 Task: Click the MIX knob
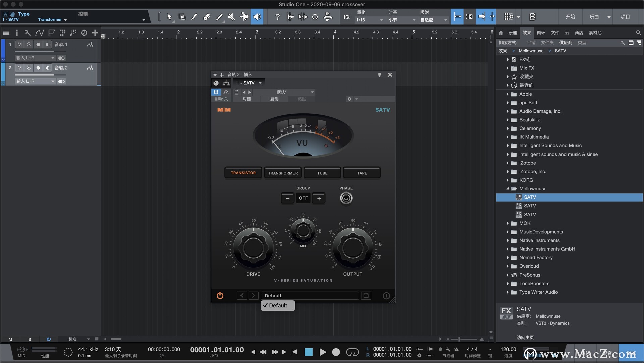[x=303, y=230]
